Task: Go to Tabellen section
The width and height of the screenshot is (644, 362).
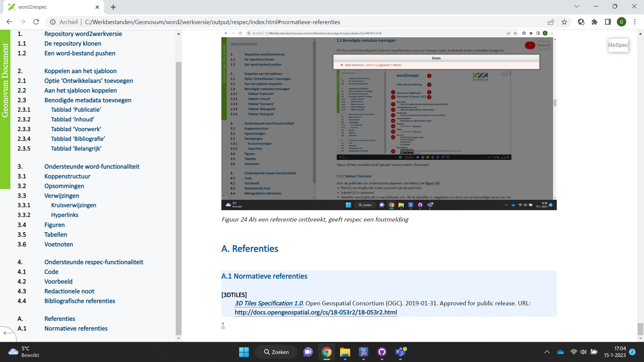Action: coord(56,235)
